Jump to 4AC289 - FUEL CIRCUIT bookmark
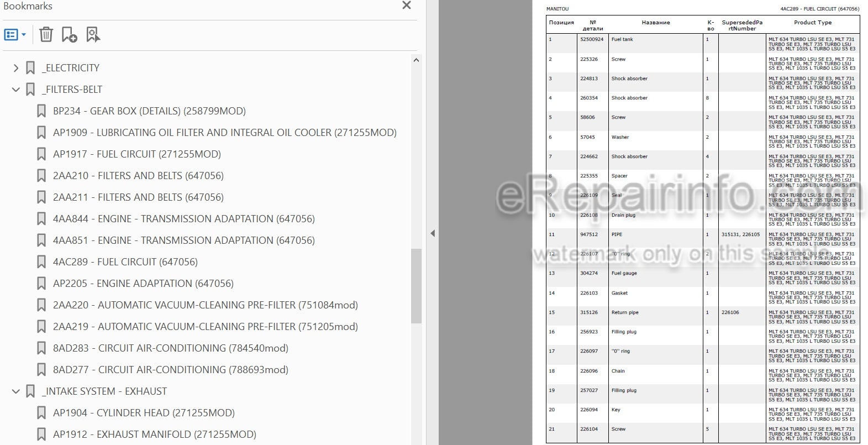Viewport: 868px width, 445px height. point(125,262)
